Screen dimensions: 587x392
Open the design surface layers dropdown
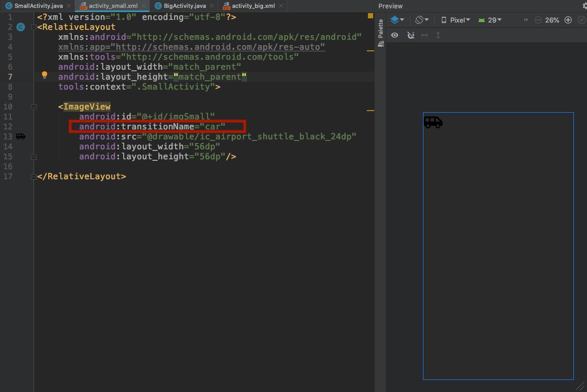point(397,20)
